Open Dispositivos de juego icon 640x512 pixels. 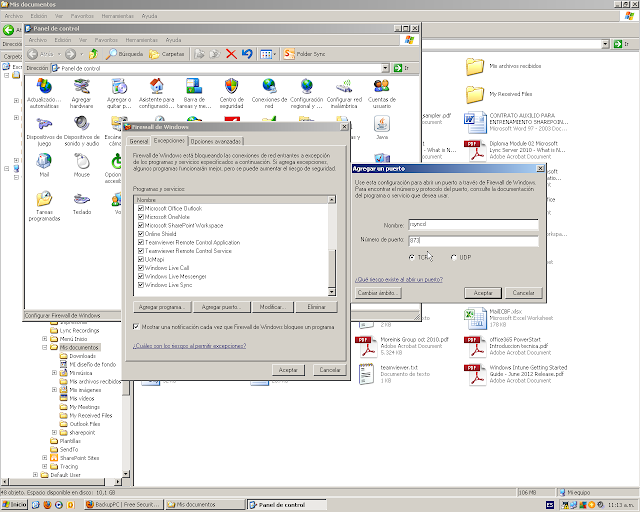[x=44, y=131]
